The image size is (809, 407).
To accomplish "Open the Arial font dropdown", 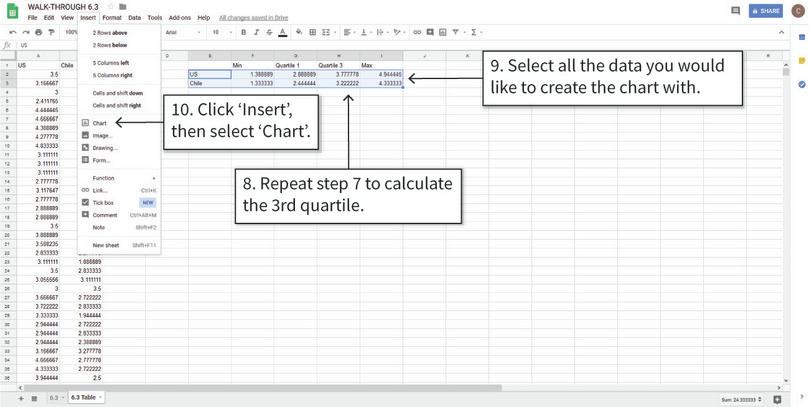I will point(183,32).
